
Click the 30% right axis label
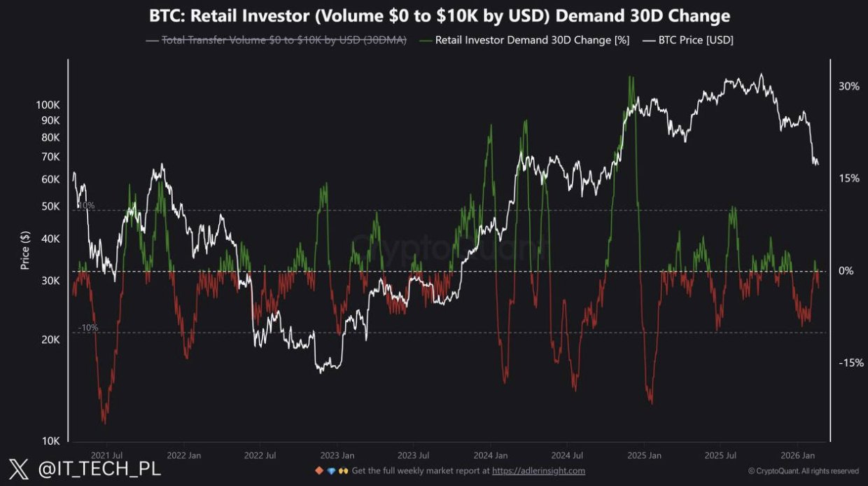[x=848, y=86]
